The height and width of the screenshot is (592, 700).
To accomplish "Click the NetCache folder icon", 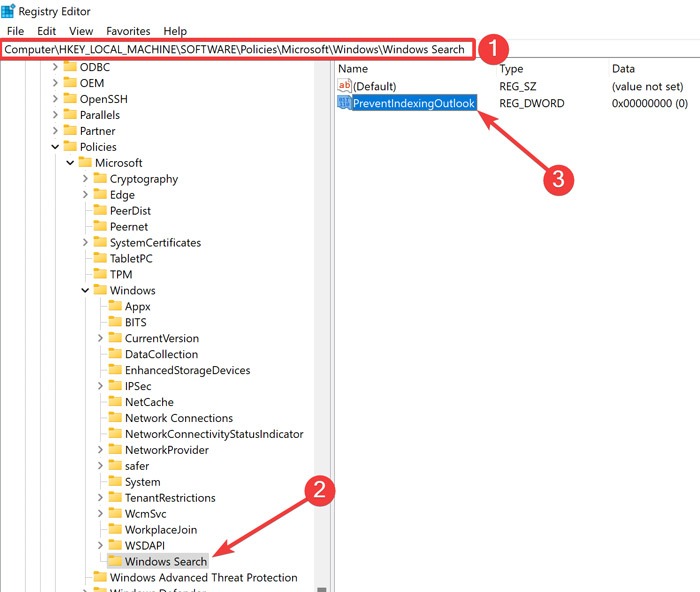I will 116,401.
